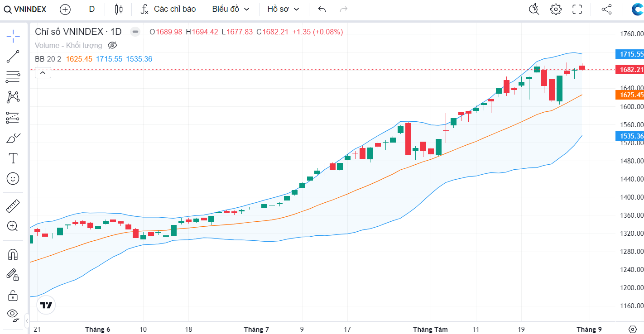Click the gray minus pill beside 1D
Screen dimensions: 644x334
[135, 32]
